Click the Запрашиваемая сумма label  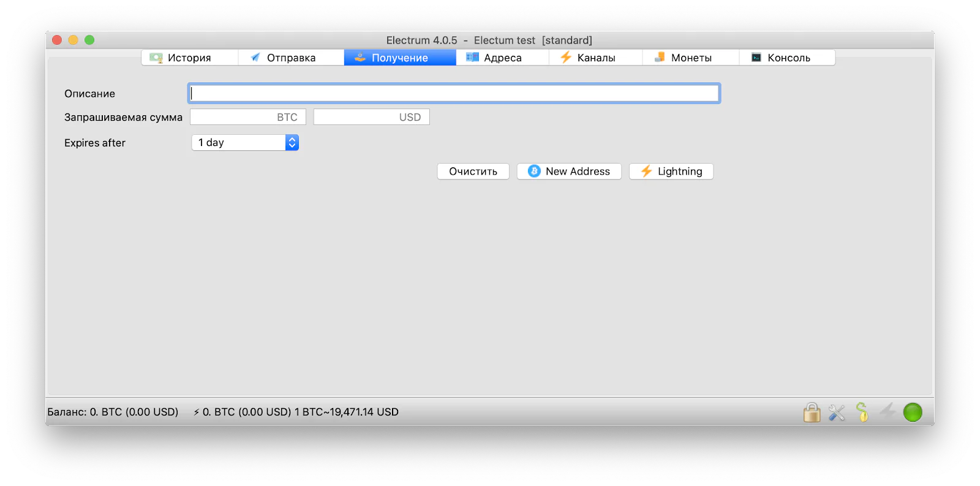pyautogui.click(x=123, y=117)
